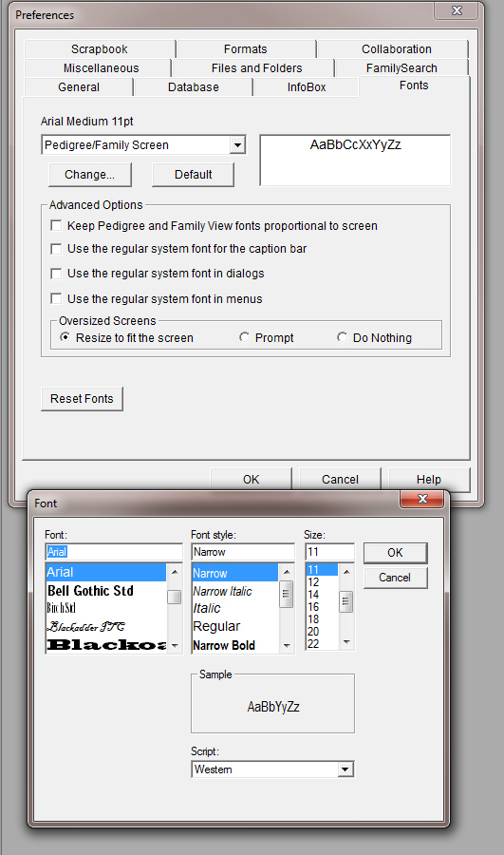Click the font style list scrollbar thumb
Screen dimensions: 504x855
(287, 595)
